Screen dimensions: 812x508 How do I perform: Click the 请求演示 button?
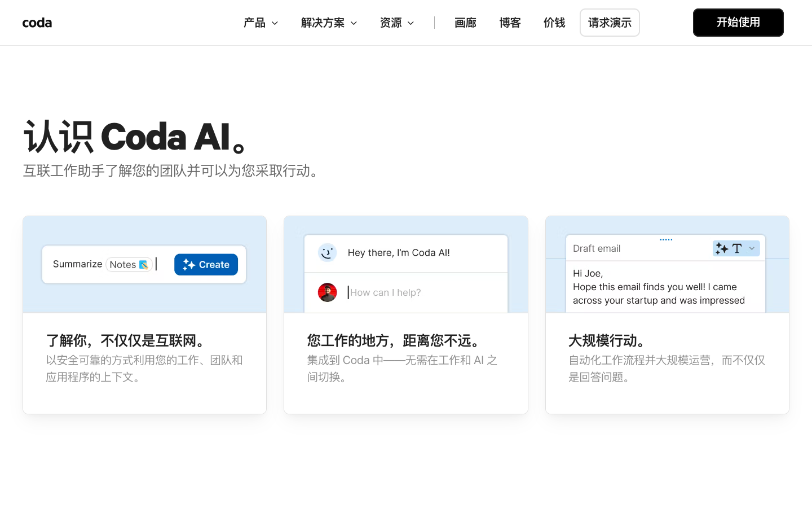(x=610, y=23)
